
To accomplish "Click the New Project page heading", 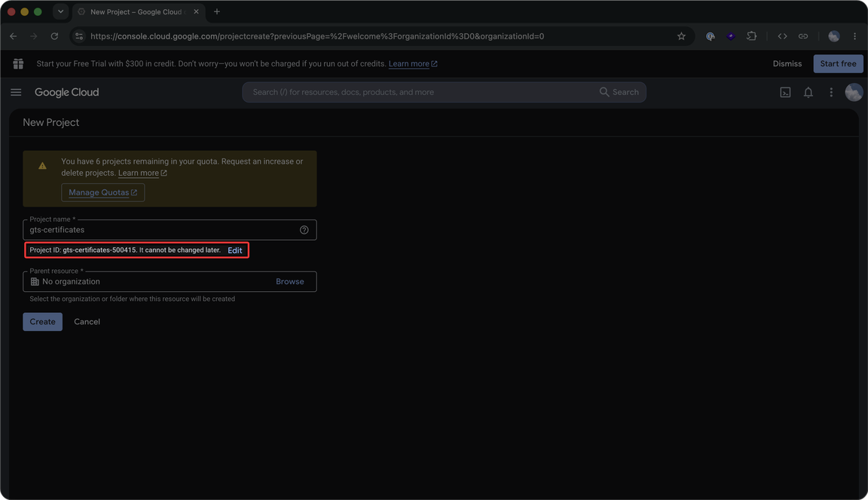I will tap(51, 122).
